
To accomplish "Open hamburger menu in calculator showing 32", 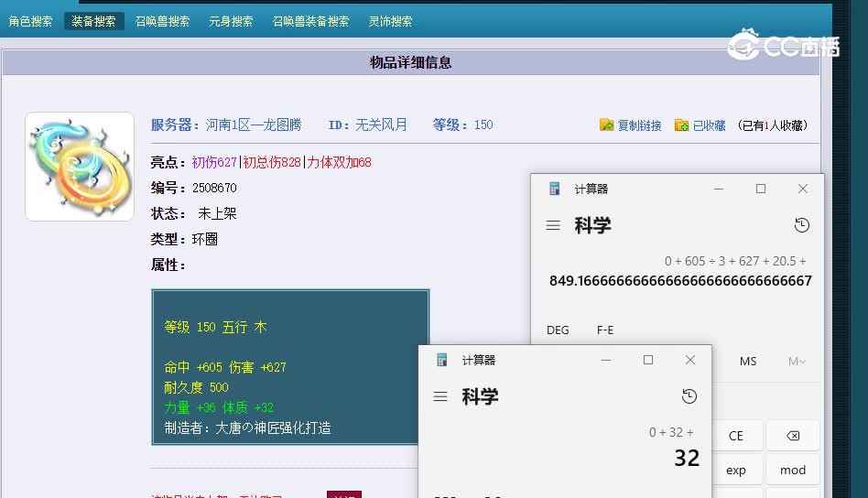I will 440,396.
